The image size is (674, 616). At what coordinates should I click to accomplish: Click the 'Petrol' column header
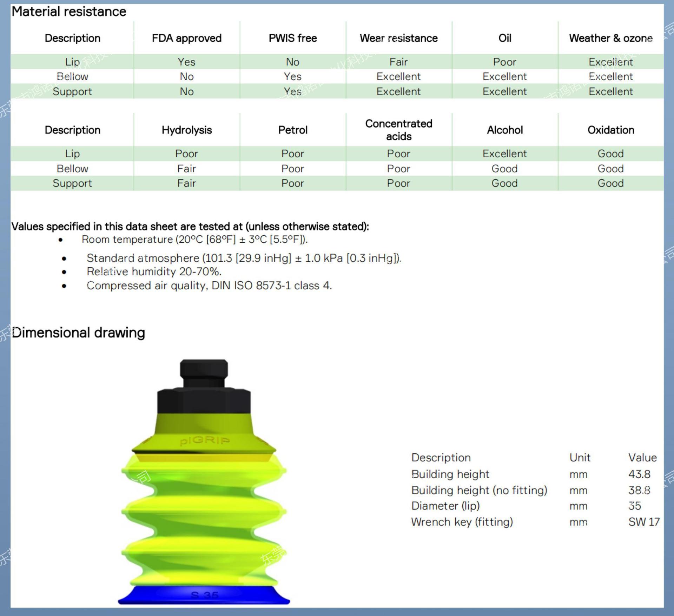coord(293,130)
